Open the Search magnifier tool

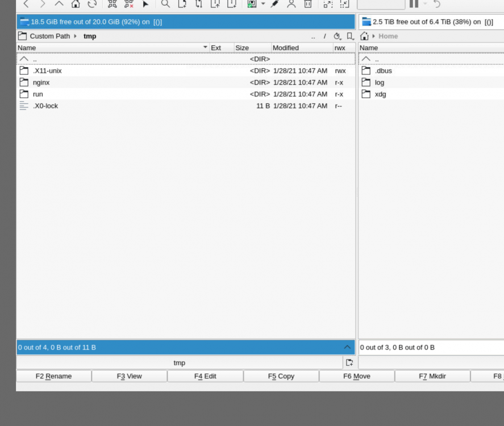(165, 4)
